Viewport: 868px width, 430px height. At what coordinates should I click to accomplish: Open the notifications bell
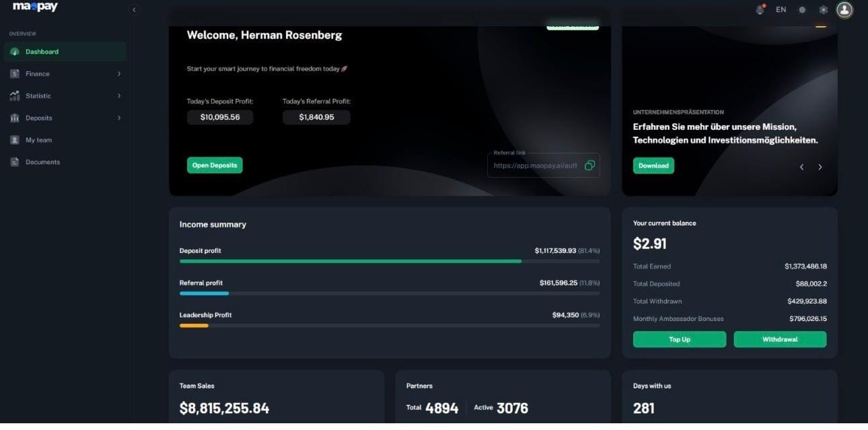pyautogui.click(x=760, y=9)
